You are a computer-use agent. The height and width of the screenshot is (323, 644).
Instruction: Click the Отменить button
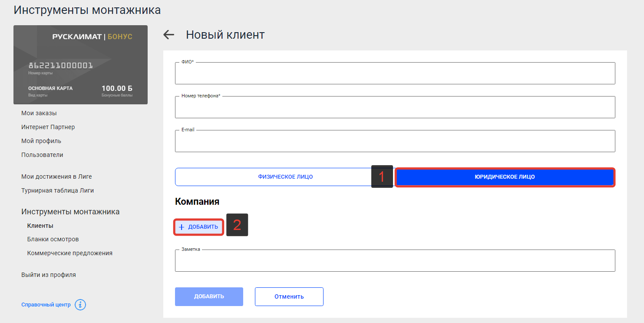pyautogui.click(x=289, y=296)
